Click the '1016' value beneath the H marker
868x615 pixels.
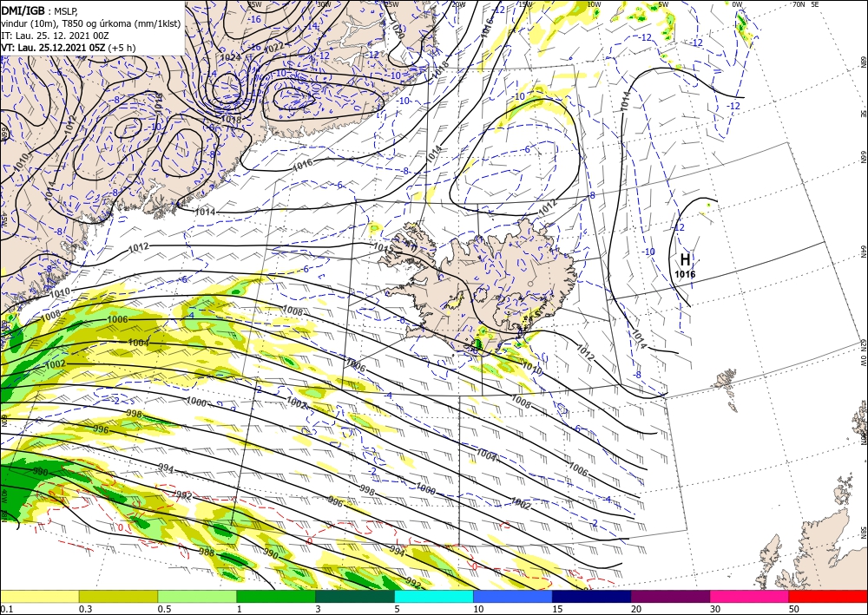(686, 274)
